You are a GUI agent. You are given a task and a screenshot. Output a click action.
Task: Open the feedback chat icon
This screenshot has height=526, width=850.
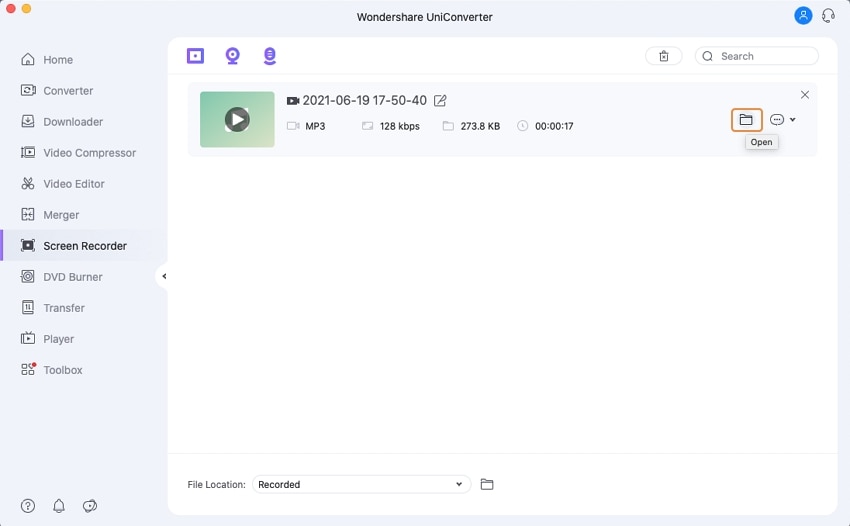pyautogui.click(x=90, y=506)
